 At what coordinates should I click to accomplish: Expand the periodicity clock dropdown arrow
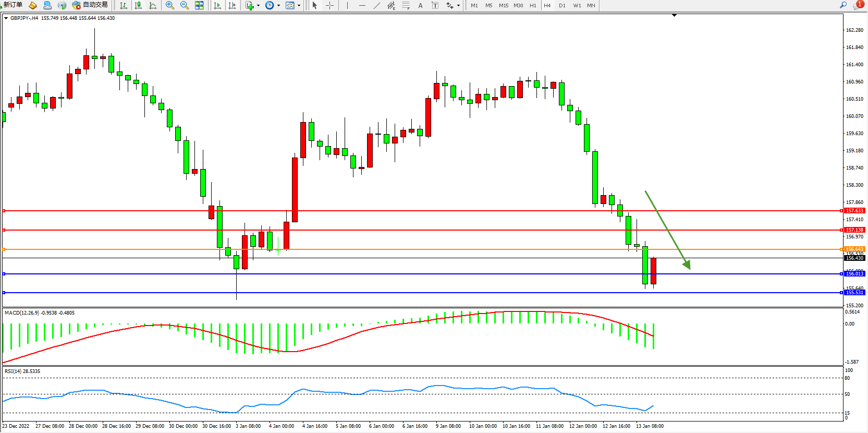click(278, 6)
